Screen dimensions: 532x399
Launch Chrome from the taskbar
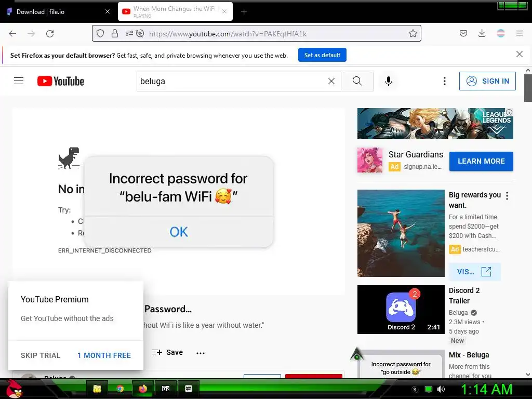pyautogui.click(x=120, y=389)
